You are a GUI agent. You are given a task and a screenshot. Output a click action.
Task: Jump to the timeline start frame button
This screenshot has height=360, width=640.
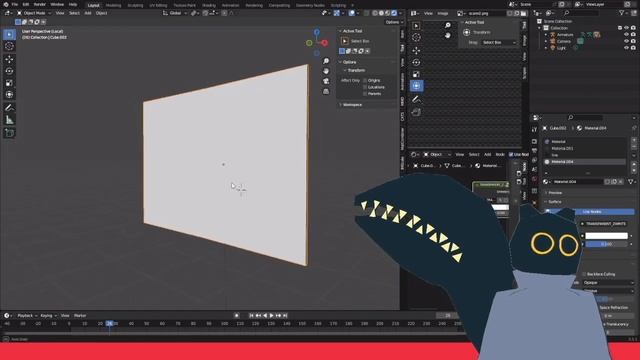tap(251, 316)
